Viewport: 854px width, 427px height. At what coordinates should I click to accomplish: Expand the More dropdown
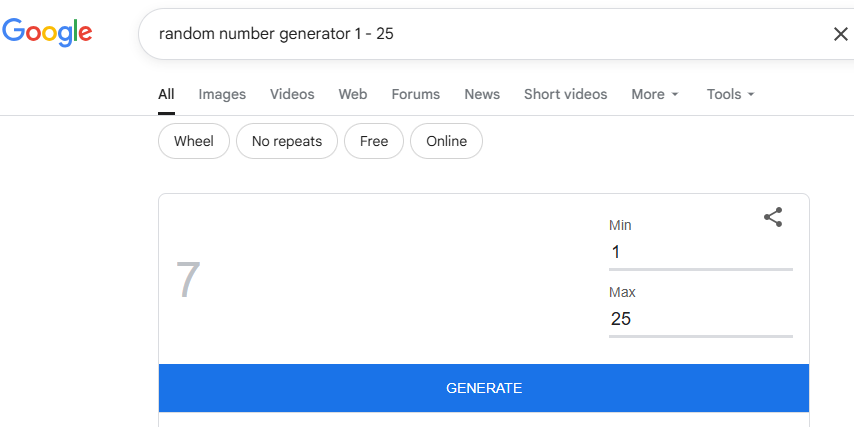[x=655, y=94]
